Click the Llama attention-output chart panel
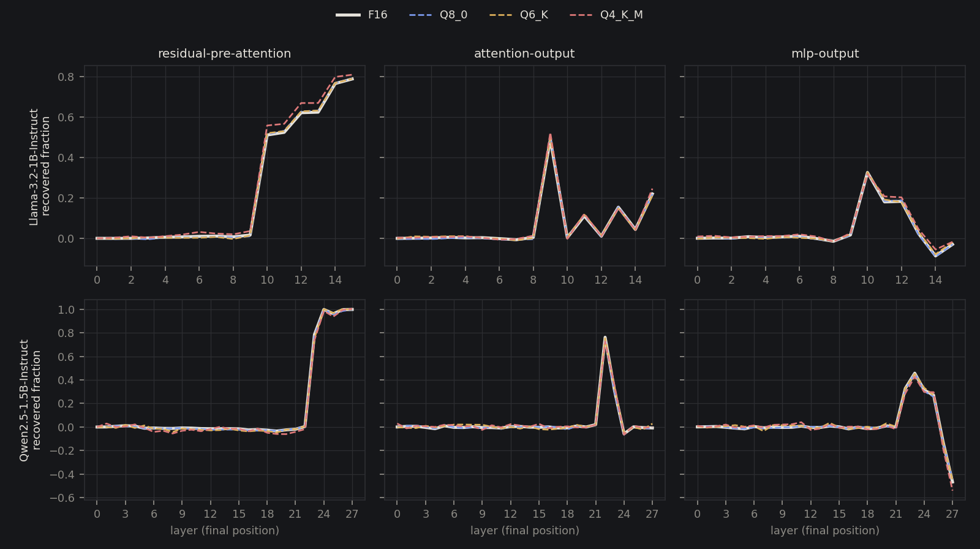Image resolution: width=980 pixels, height=549 pixels. tap(525, 166)
